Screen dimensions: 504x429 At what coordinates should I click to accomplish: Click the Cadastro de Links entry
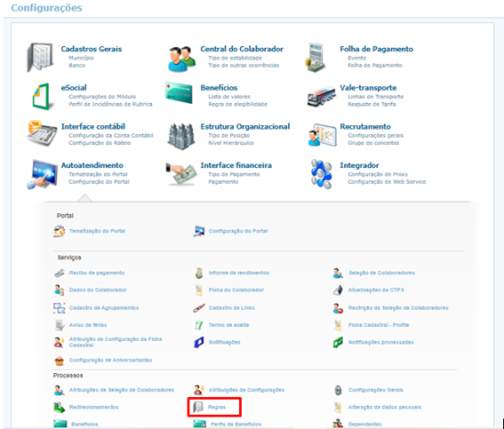231,307
